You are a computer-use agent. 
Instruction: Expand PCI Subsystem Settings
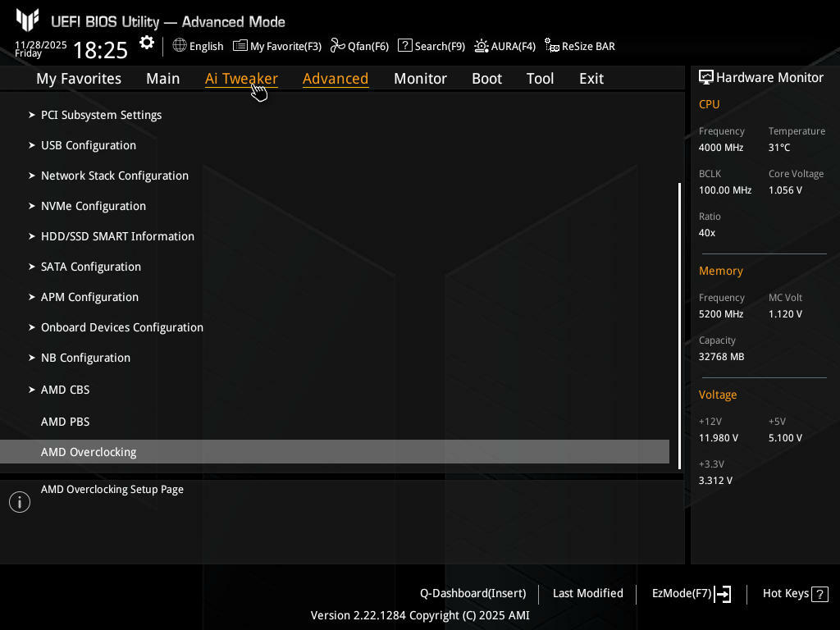tap(101, 115)
